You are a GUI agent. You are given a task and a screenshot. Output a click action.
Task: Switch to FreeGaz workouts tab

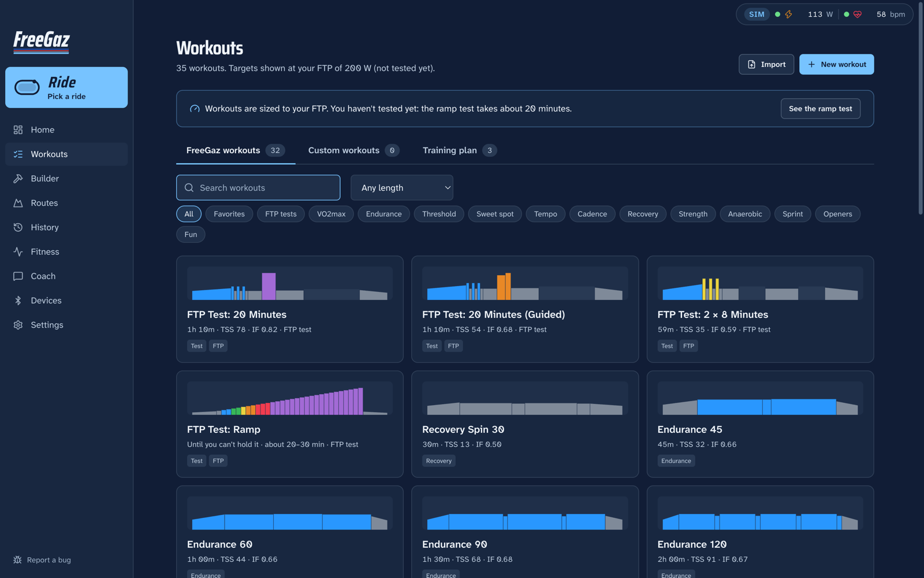236,150
